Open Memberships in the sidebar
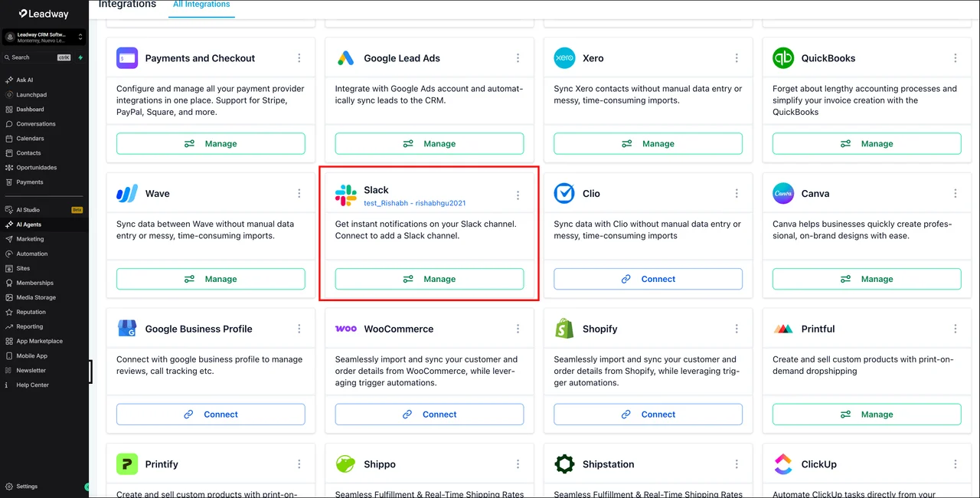980x498 pixels. click(34, 283)
